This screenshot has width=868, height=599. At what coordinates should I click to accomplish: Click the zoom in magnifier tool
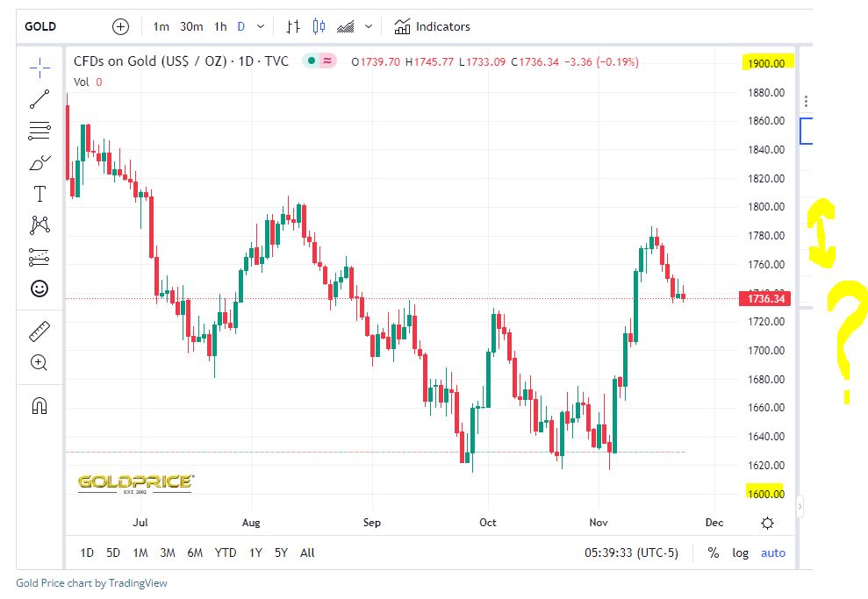point(39,362)
